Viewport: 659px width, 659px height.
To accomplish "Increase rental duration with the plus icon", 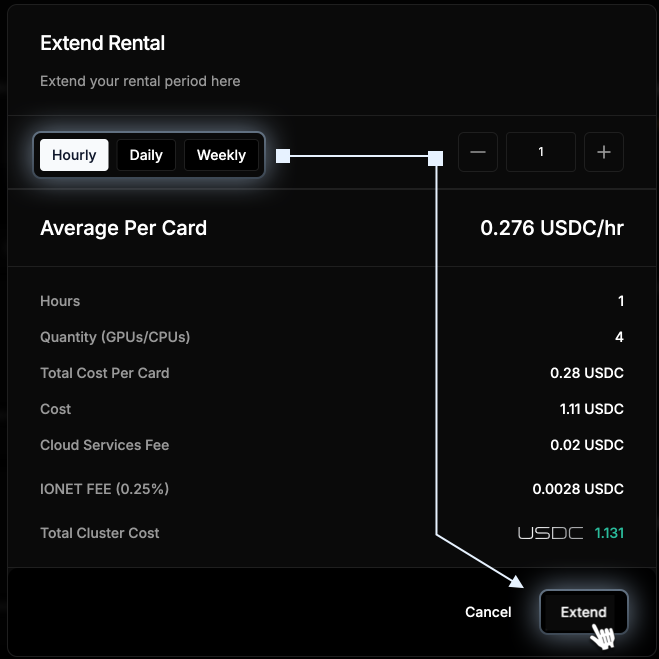I will pos(604,152).
